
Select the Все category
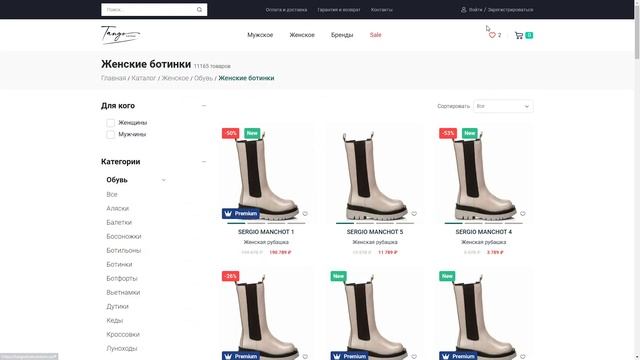[x=112, y=194]
